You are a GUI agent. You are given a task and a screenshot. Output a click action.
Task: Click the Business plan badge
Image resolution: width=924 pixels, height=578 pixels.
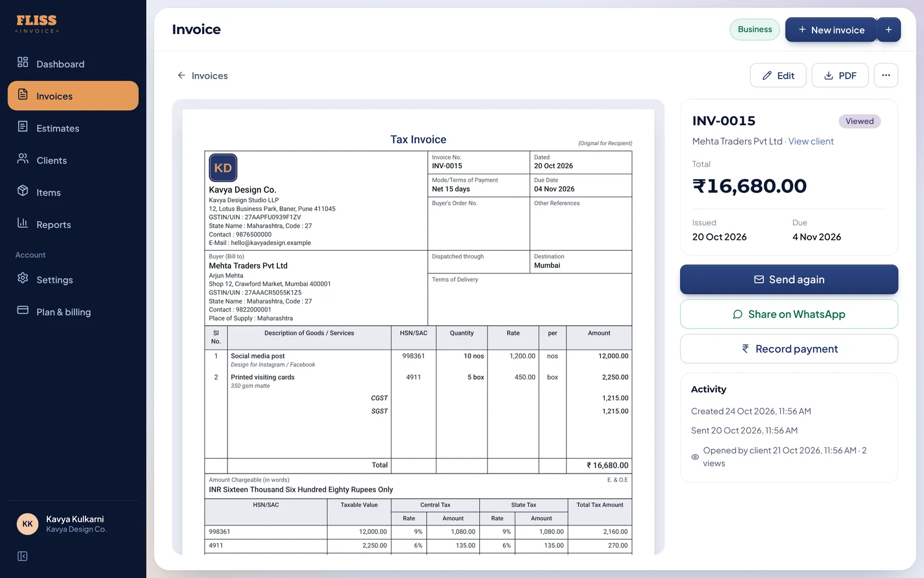tap(755, 29)
